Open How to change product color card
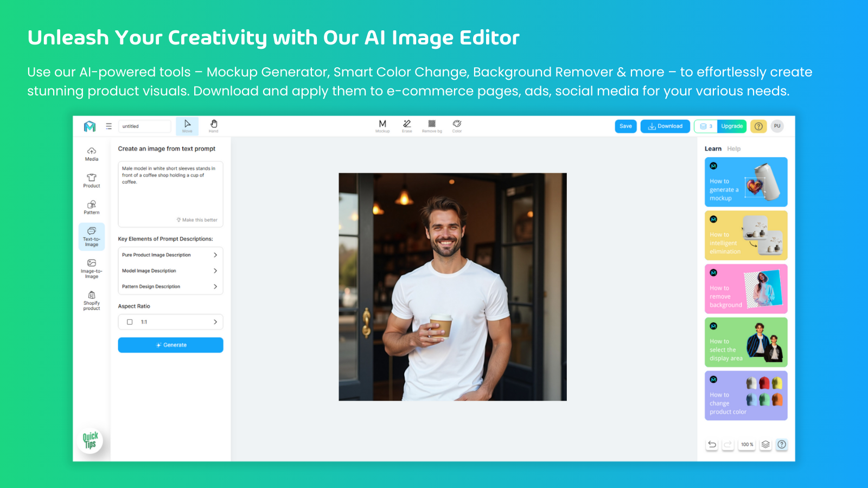868x488 pixels. tap(746, 395)
